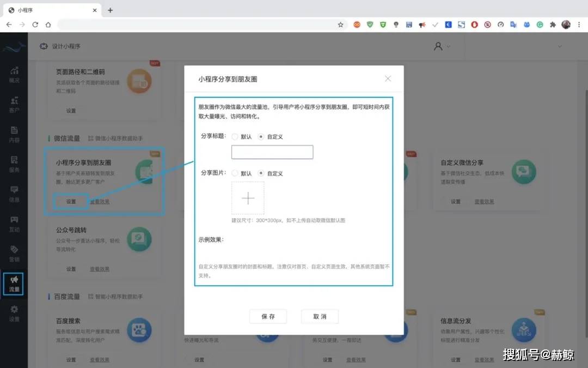Select 自定义 radio for 分享标题
This screenshot has width=588, height=368.
261,136
